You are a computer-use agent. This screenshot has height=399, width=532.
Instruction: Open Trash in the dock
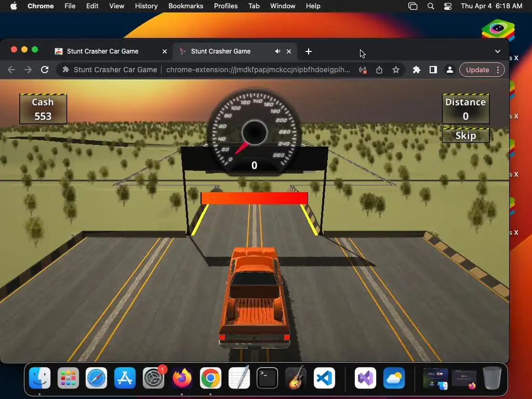pyautogui.click(x=493, y=378)
